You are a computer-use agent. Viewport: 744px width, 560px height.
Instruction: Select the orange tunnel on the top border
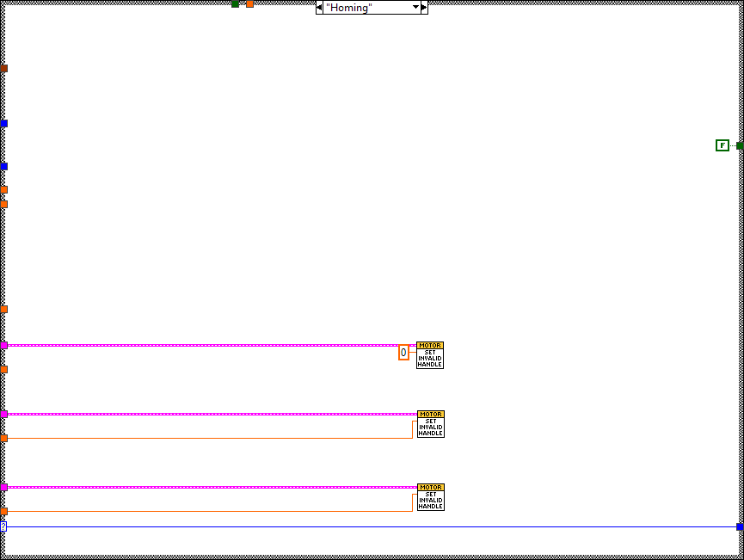tap(249, 3)
